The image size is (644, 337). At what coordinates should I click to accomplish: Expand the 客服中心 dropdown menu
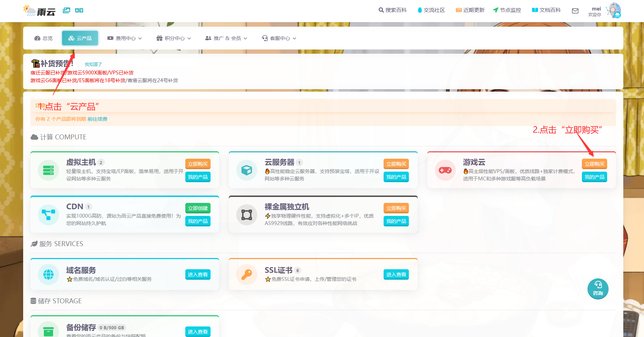click(279, 38)
